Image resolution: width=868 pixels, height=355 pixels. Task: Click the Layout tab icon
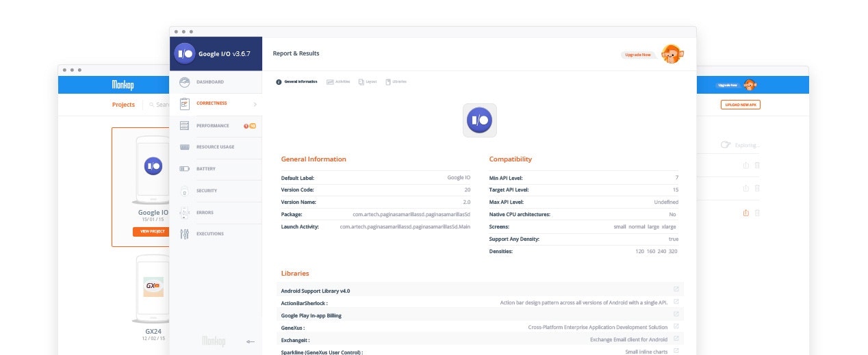[x=361, y=82]
